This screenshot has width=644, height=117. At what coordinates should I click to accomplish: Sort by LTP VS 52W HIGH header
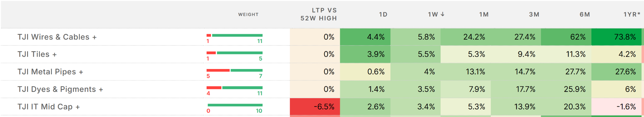pos(319,14)
